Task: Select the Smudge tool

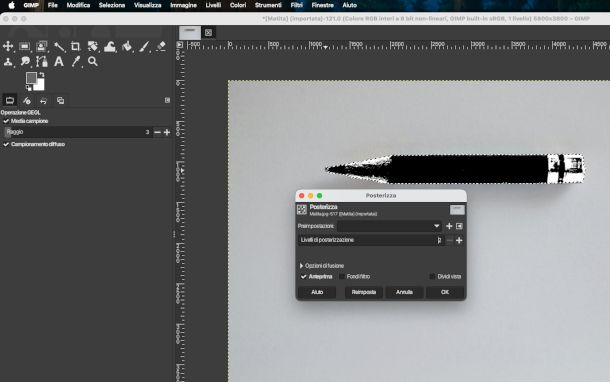Action: coord(25,61)
